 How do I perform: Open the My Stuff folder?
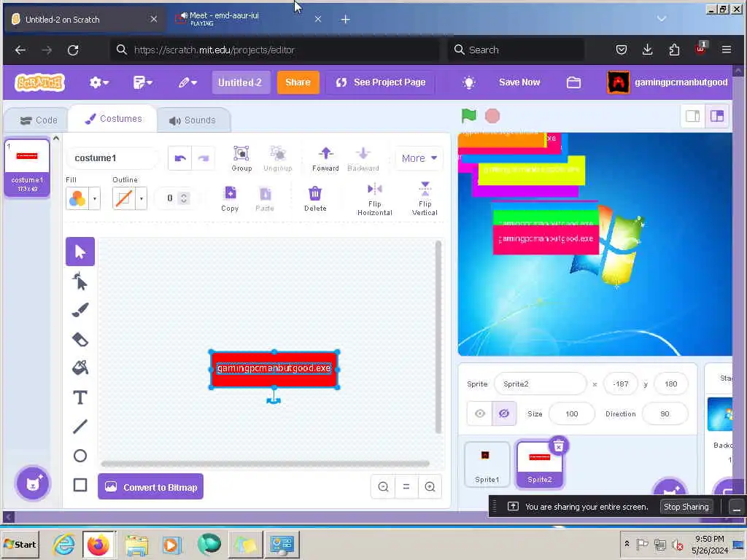(x=573, y=82)
